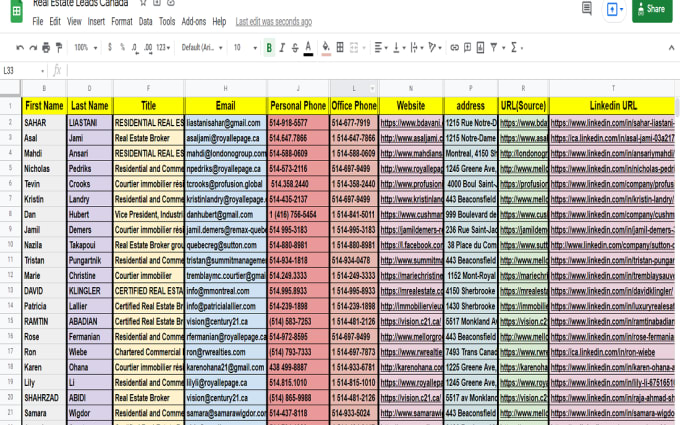Open the column L header dropdown arrow
The width and height of the screenshot is (680, 425).
[372, 89]
